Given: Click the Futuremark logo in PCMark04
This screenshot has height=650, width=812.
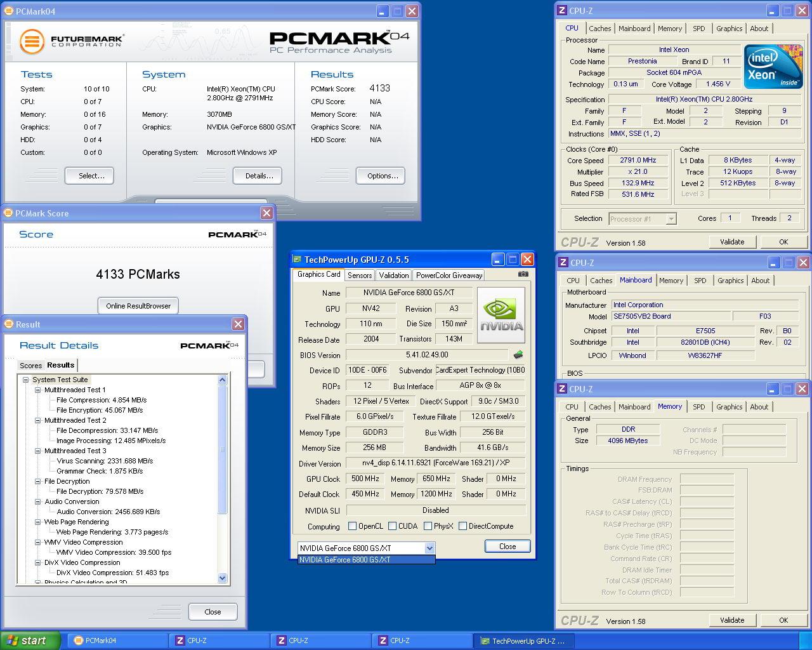Looking at the screenshot, I should [x=70, y=41].
